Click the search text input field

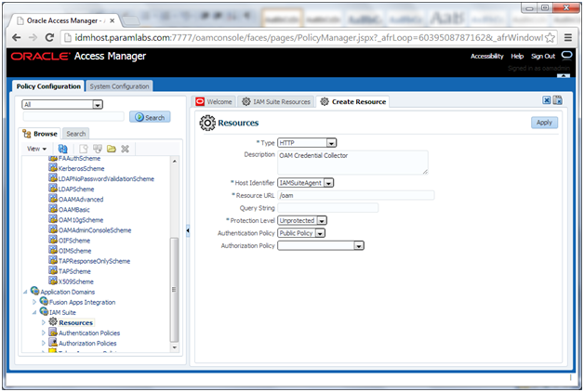73,117
